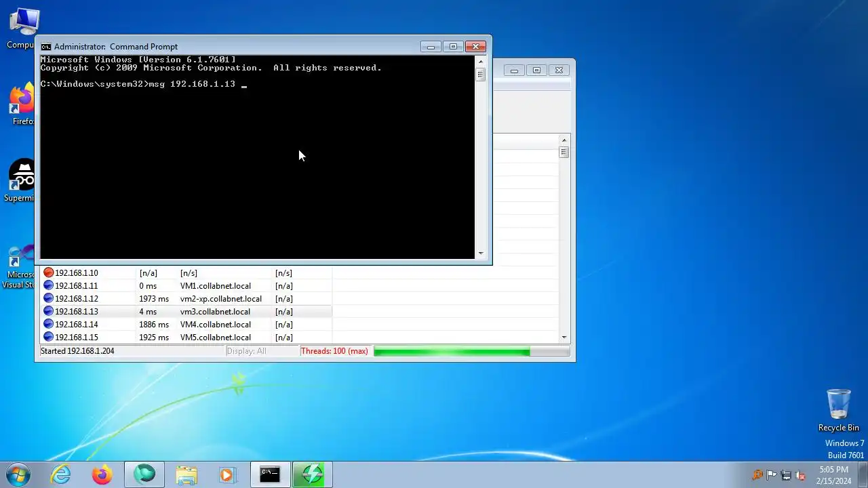
Task: Click the Action Center flag tray icon
Action: 772,475
